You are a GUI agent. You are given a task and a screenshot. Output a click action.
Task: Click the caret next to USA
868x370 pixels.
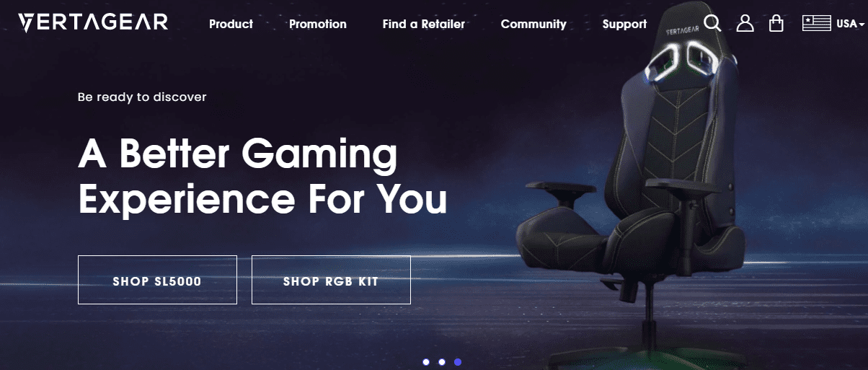pos(862,25)
